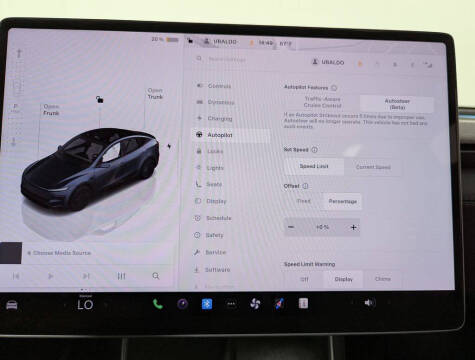Image resolution: width=475 pixels, height=360 pixels.
Task: Choose Media Source
Action: click(59, 253)
